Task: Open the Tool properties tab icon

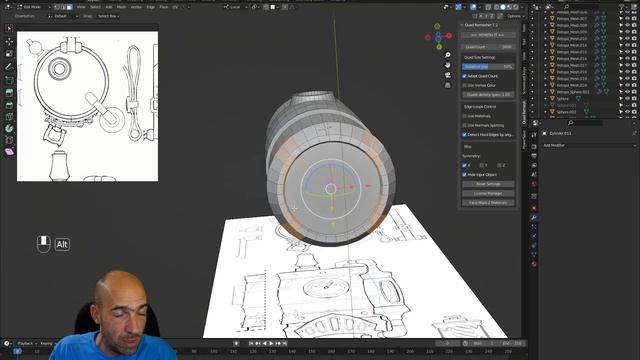Action: point(534,135)
